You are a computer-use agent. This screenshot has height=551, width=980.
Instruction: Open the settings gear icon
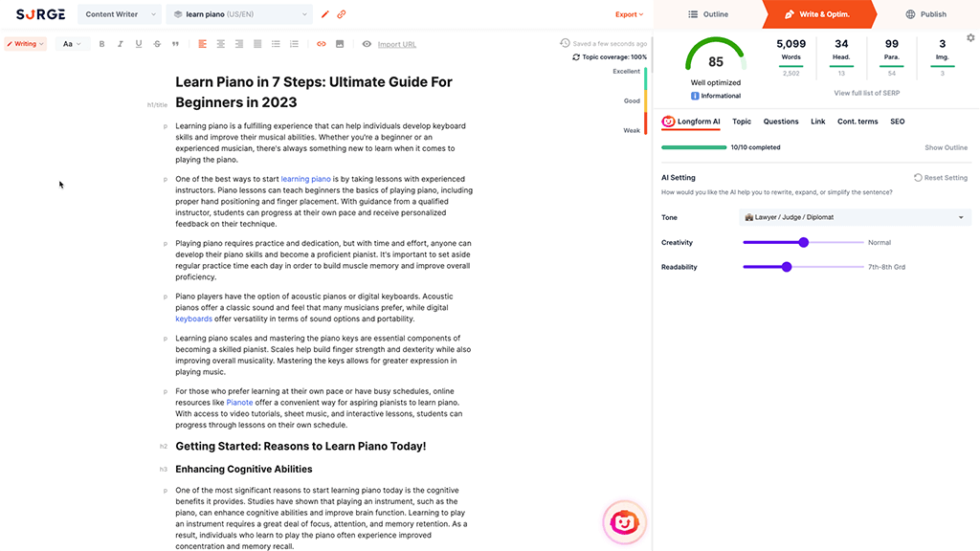970,38
